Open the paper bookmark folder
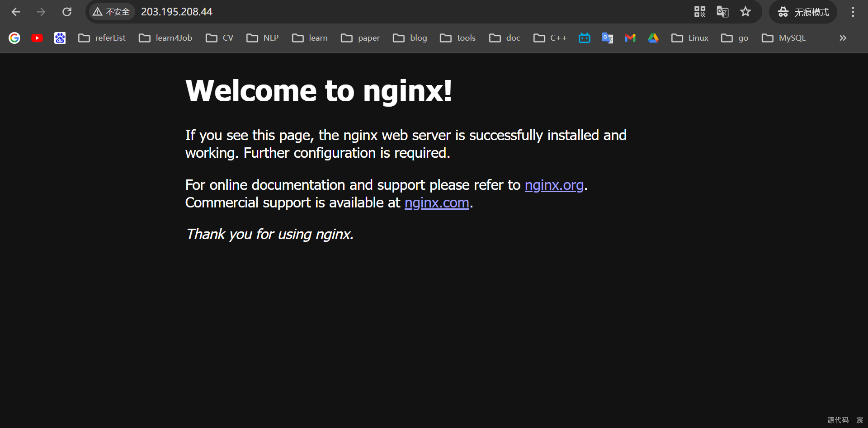Viewport: 868px width, 428px height. (360, 38)
